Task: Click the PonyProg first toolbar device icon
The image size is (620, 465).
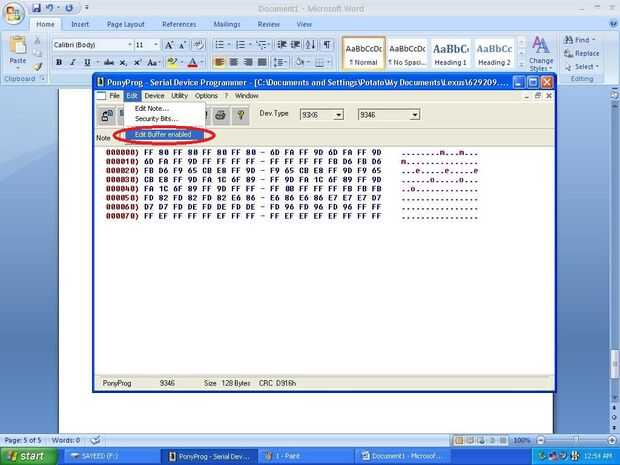Action: [x=107, y=115]
